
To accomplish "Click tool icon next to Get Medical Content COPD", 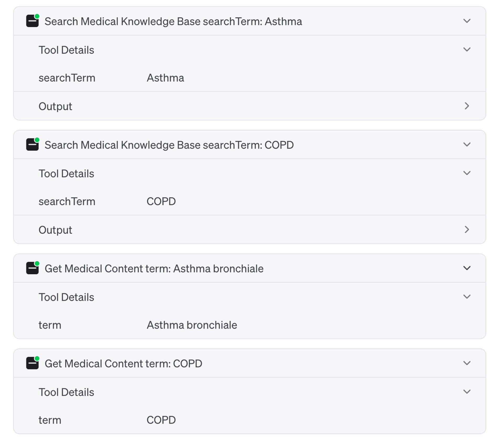I will point(33,363).
